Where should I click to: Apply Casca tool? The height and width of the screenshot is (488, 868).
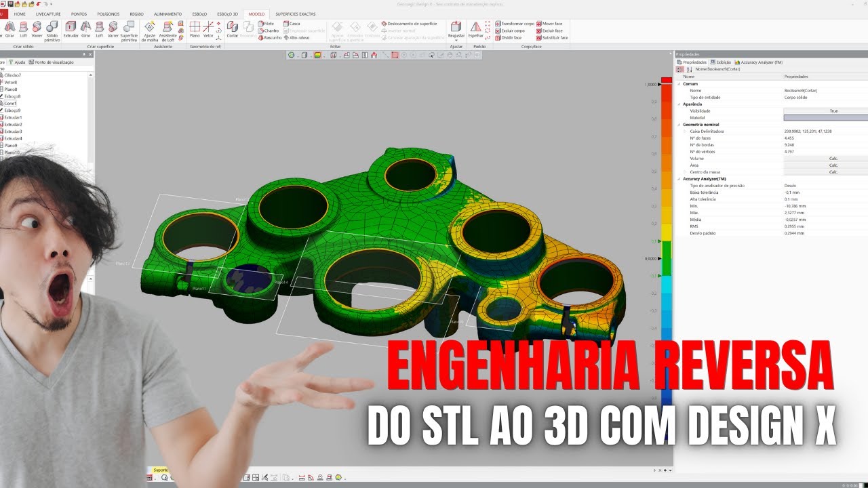(x=292, y=24)
